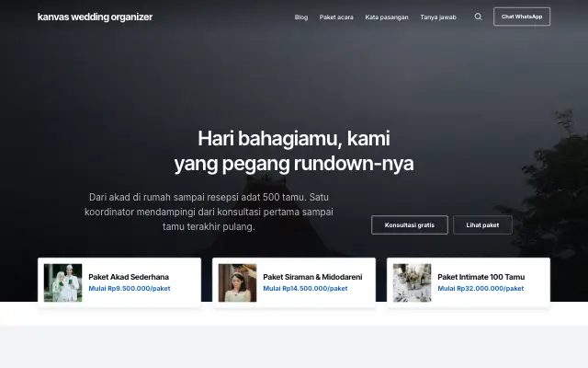Click the Mulai Rp32.000.000/paket price text
Image resolution: width=588 pixels, height=368 pixels.
[x=481, y=288]
